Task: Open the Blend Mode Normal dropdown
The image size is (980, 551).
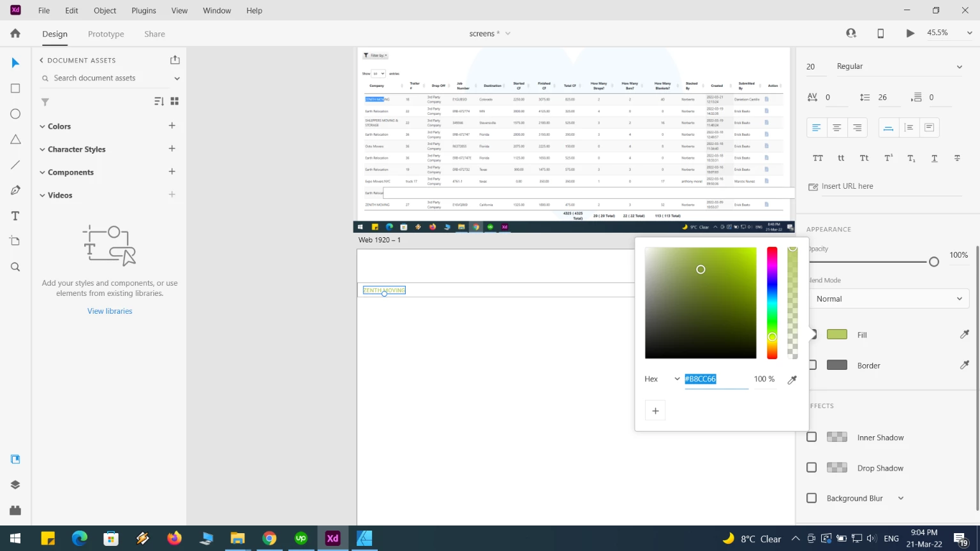Action: 888,298
